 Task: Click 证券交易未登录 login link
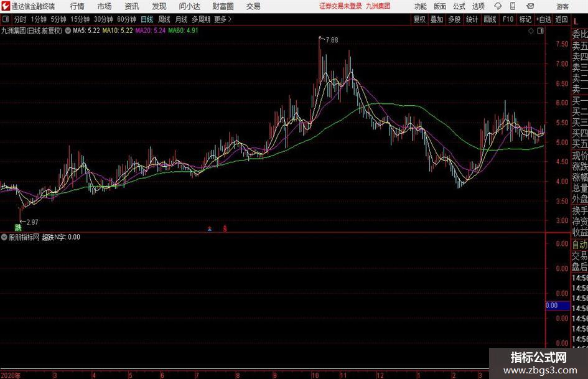(341, 6)
